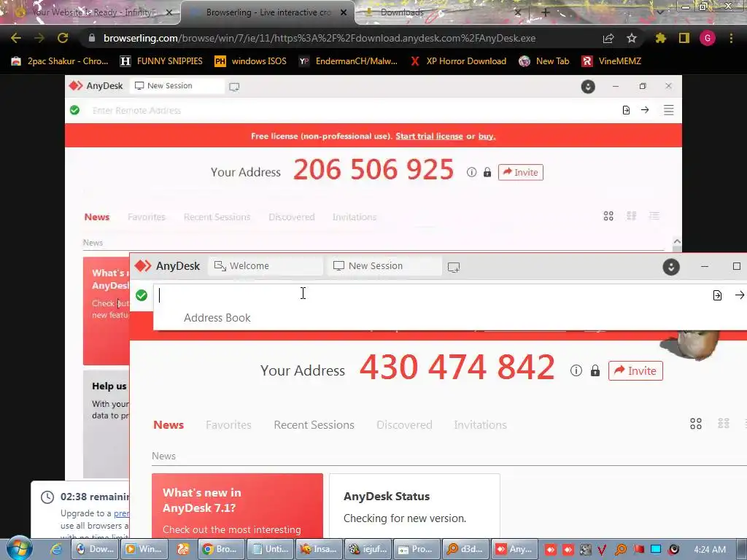
Task: Open the back AnyDesk window dropdown circle icon
Action: point(588,87)
